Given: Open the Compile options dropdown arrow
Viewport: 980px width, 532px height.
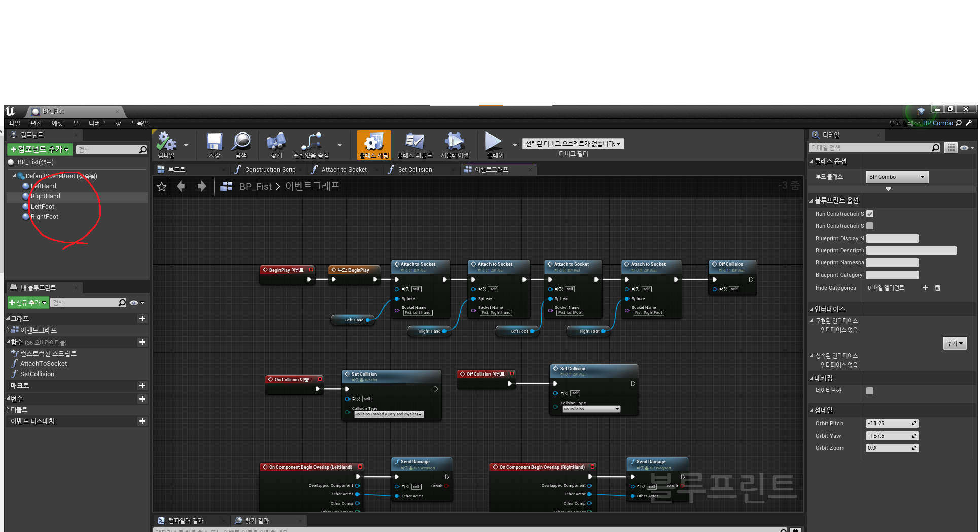Looking at the screenshot, I should pos(186,145).
